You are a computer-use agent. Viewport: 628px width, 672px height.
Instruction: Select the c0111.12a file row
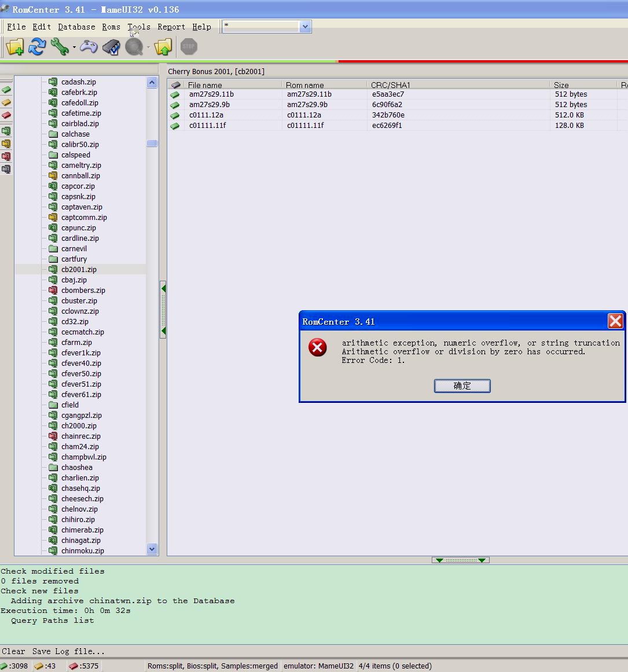397,115
